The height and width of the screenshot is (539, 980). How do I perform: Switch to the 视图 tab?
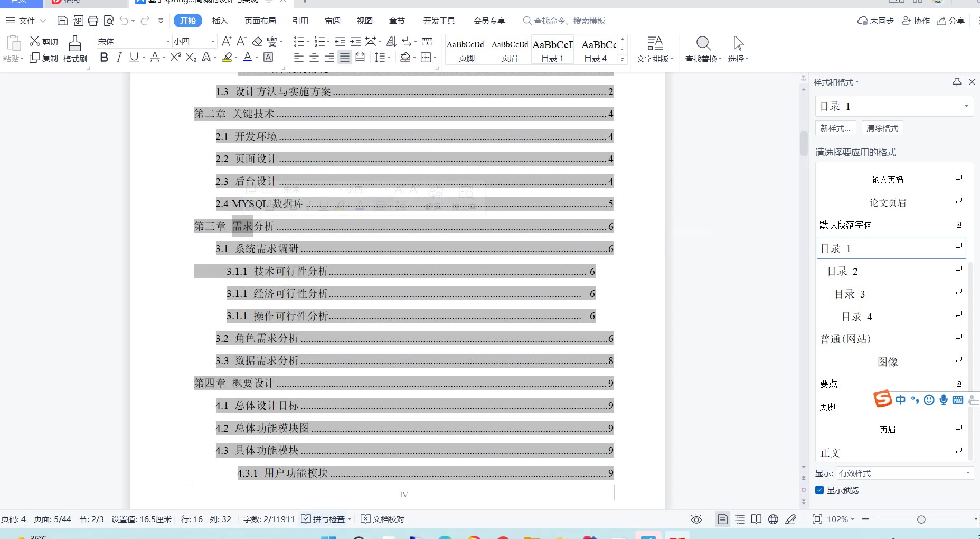(365, 21)
